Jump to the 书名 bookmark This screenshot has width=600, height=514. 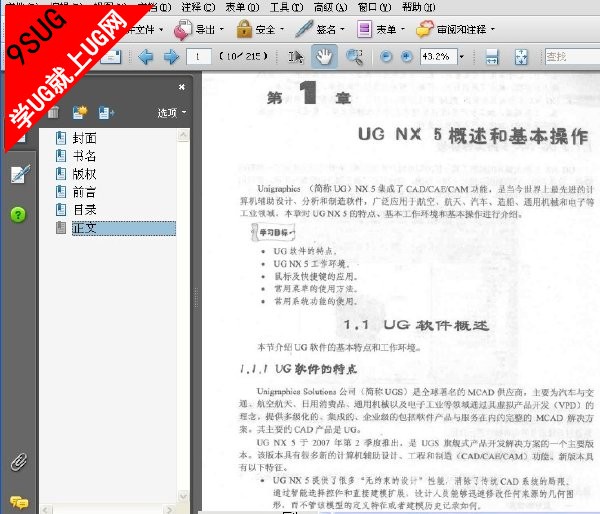[x=85, y=156]
